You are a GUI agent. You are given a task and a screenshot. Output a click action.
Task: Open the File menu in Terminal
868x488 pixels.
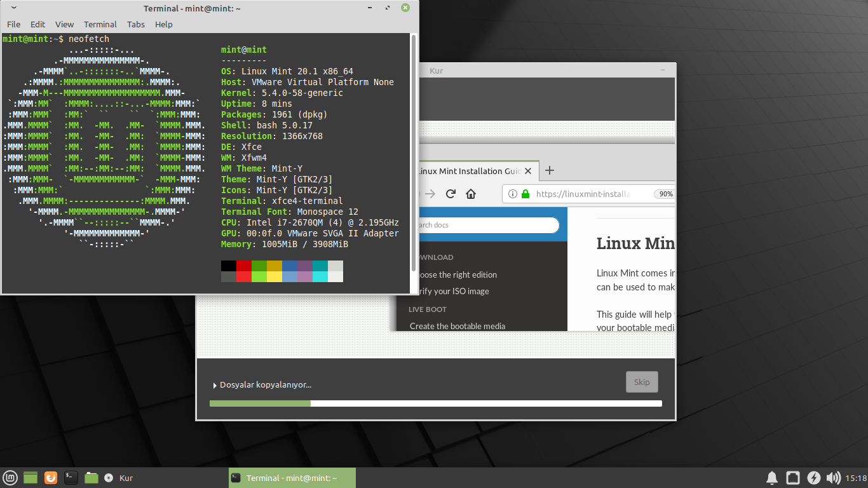tap(13, 24)
